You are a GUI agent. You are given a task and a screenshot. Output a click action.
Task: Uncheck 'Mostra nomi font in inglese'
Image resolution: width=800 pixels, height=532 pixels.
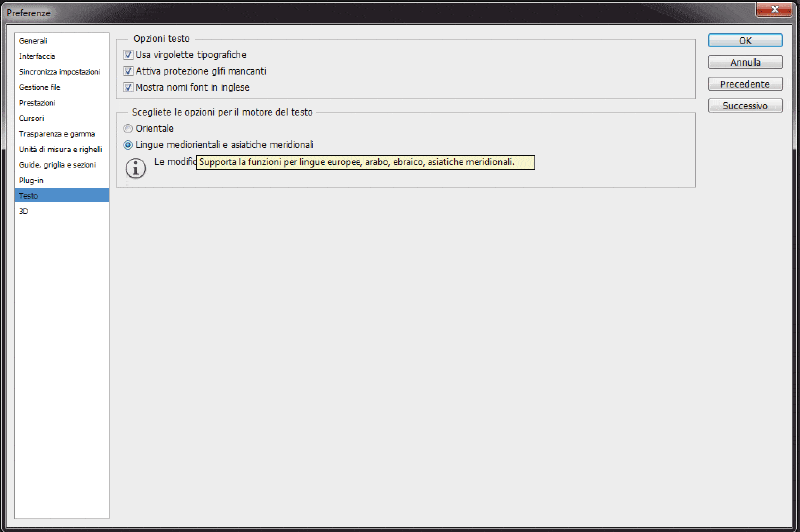tap(128, 87)
